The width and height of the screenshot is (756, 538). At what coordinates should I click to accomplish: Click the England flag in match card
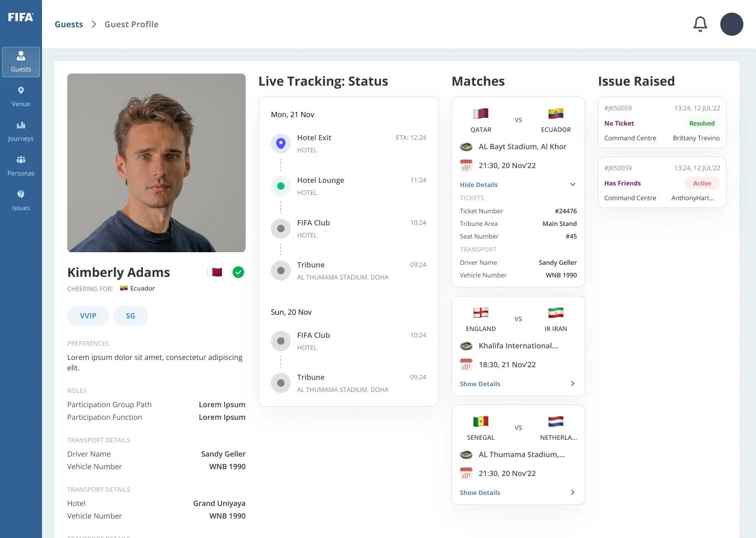(x=481, y=313)
